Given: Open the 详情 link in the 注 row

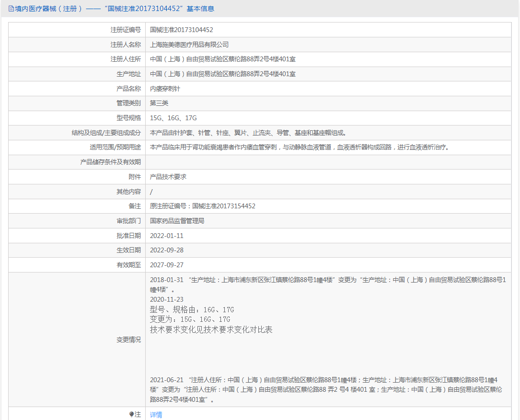Looking at the screenshot, I should (156, 415).
